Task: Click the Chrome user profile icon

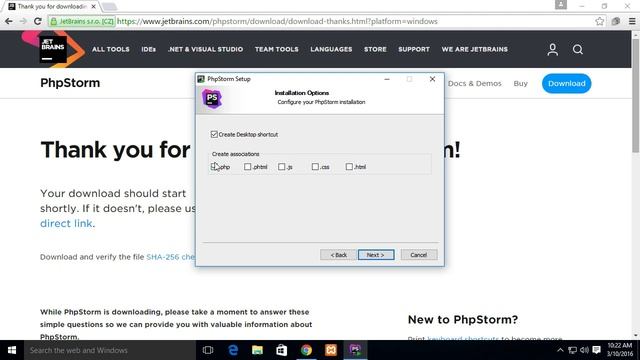Action: [x=561, y=5]
